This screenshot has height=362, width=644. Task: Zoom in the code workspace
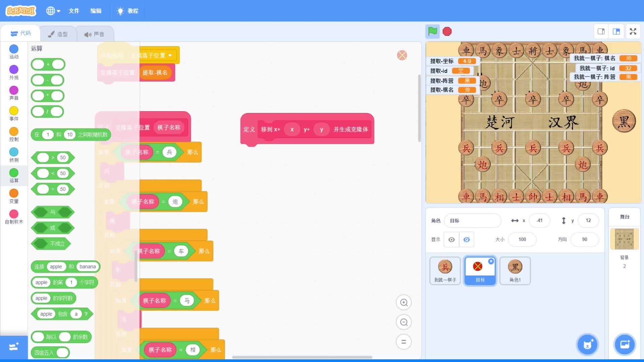[404, 302]
